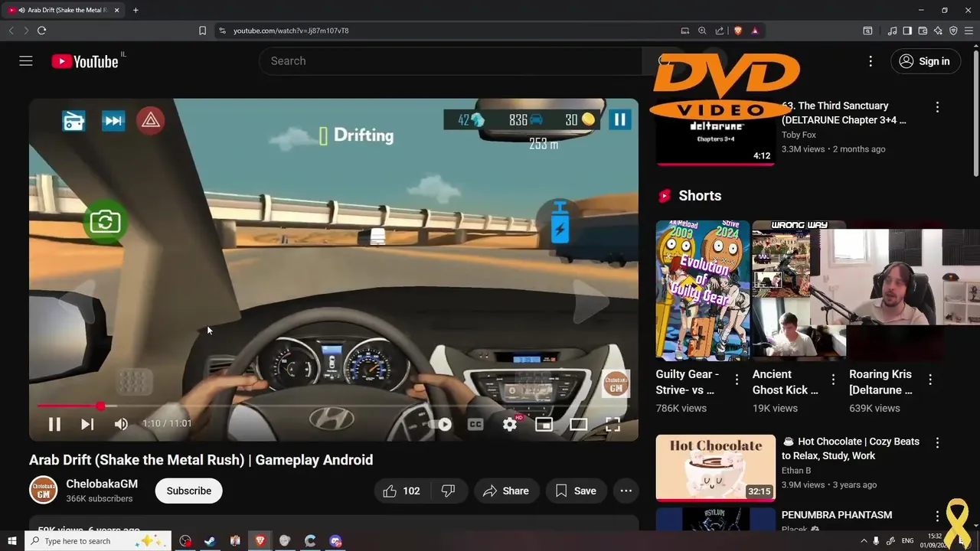Image resolution: width=980 pixels, height=551 pixels.
Task: Play Guilty Gear Strive short thumbnail
Action: click(703, 291)
